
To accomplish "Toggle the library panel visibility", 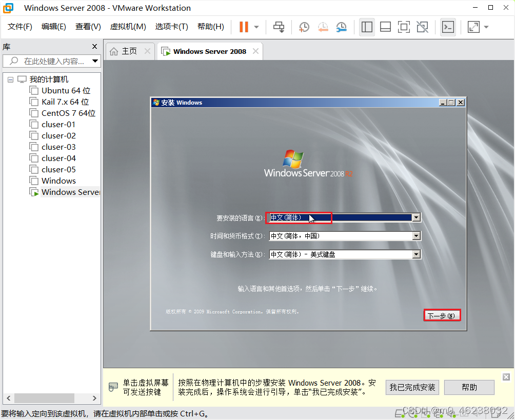I will [x=367, y=27].
